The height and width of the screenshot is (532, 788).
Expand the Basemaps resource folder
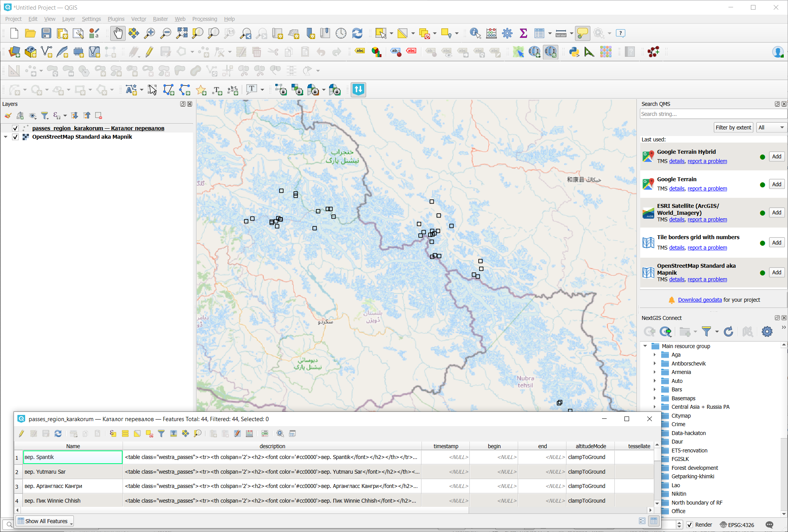point(655,398)
